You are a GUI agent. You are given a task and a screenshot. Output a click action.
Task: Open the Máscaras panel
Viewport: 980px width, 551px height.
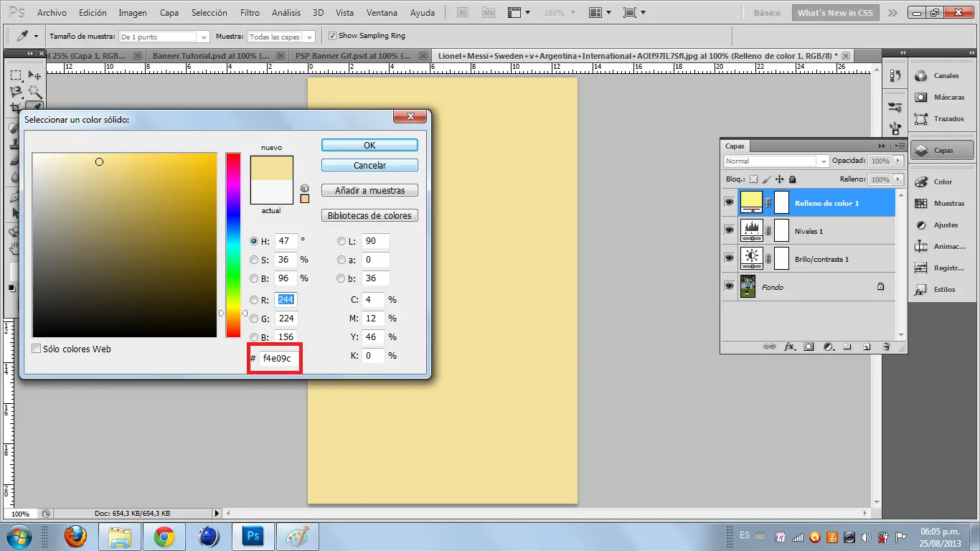click(943, 97)
